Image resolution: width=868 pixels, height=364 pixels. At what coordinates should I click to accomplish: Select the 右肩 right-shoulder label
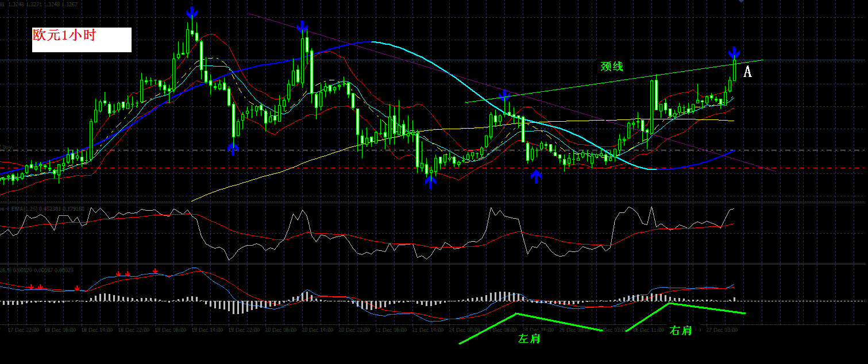pos(680,330)
